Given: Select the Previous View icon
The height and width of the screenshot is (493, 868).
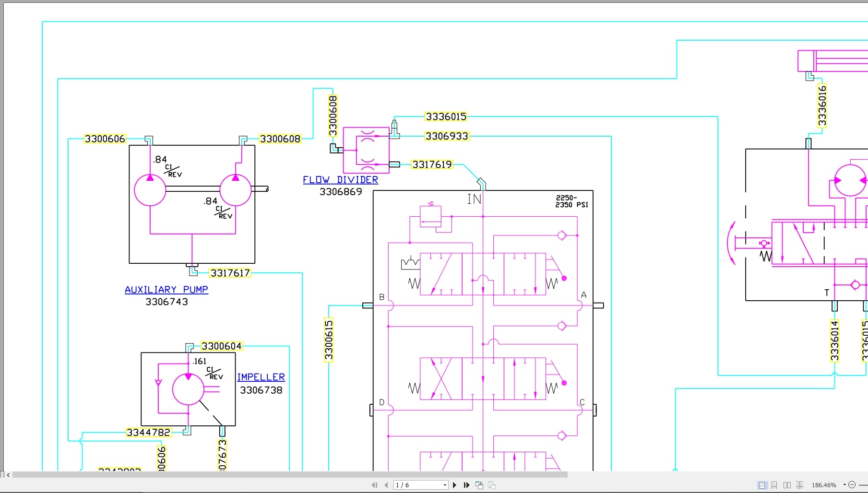Looking at the screenshot, I should (x=479, y=485).
